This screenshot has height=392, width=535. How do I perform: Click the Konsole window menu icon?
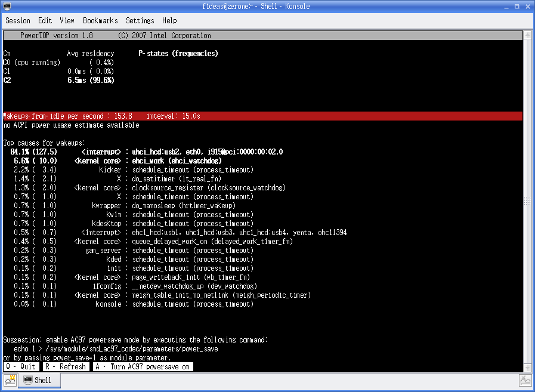[x=7, y=6]
